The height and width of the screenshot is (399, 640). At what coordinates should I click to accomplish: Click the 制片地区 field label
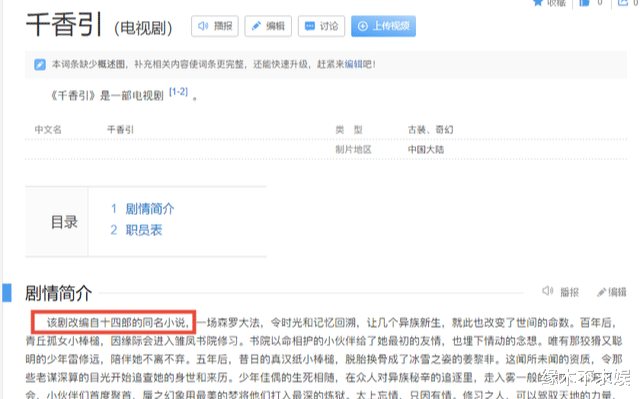[x=353, y=149]
